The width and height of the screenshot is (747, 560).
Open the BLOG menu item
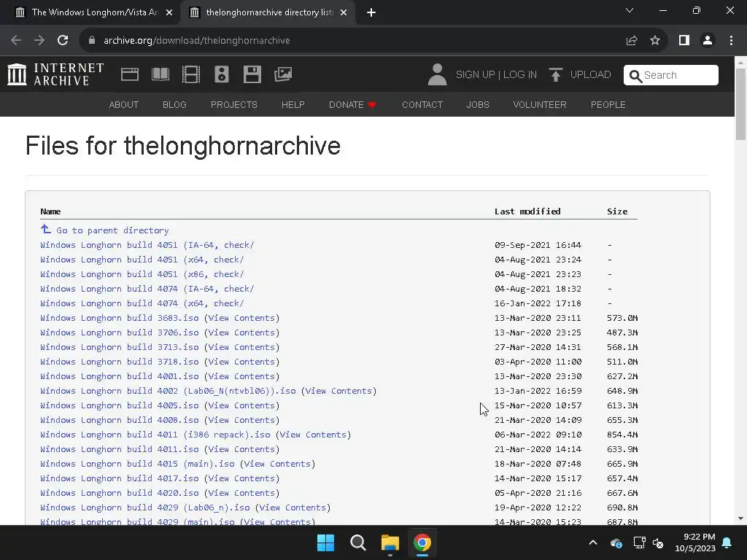click(x=174, y=105)
